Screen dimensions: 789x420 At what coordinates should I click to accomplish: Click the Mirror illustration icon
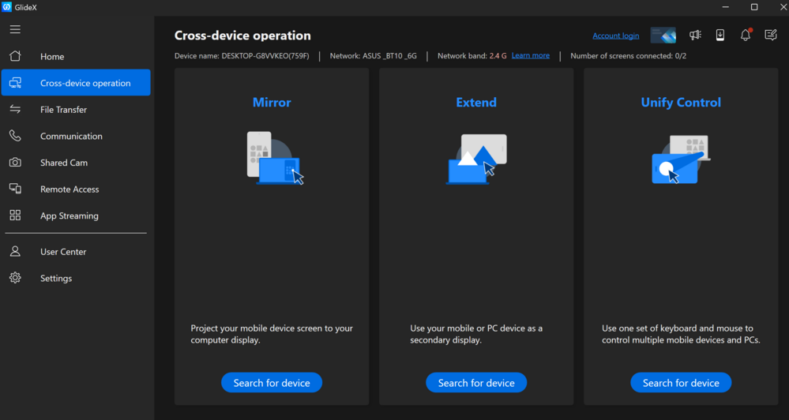click(x=275, y=158)
